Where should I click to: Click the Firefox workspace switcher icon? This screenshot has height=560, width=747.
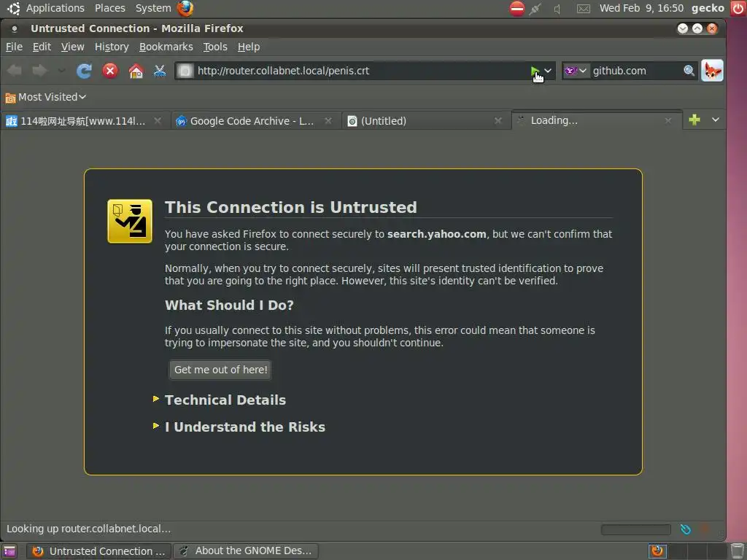point(657,551)
